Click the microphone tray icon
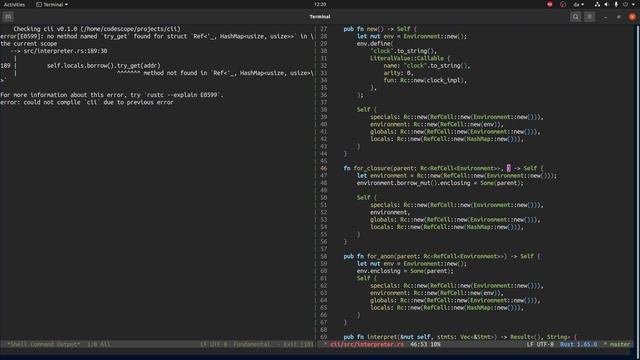Screen dimensions: 640x360 (616, 4)
